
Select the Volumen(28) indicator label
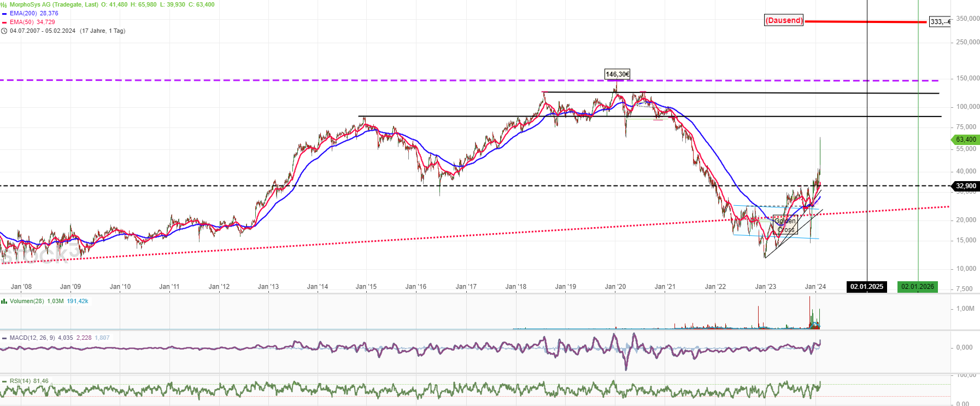coord(27,301)
